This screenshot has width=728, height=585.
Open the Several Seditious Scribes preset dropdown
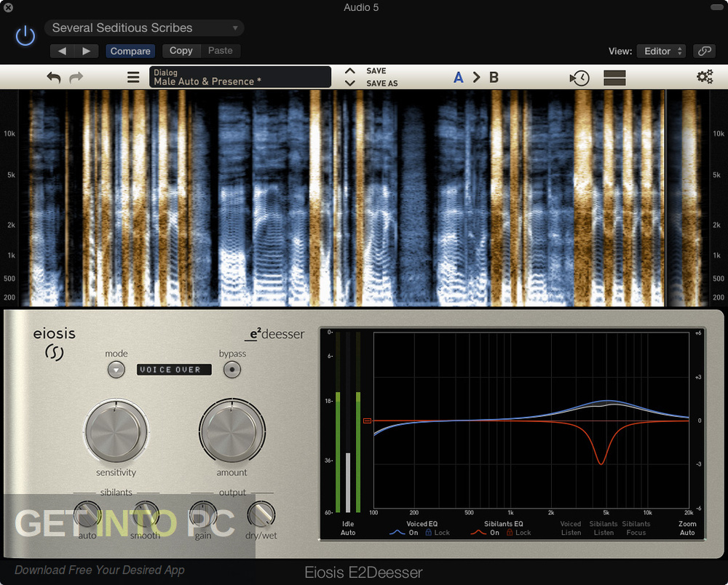click(144, 28)
